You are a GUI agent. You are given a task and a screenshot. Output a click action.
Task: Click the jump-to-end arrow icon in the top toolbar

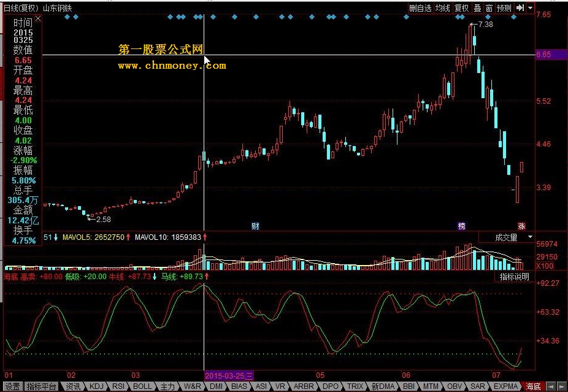tap(520, 8)
